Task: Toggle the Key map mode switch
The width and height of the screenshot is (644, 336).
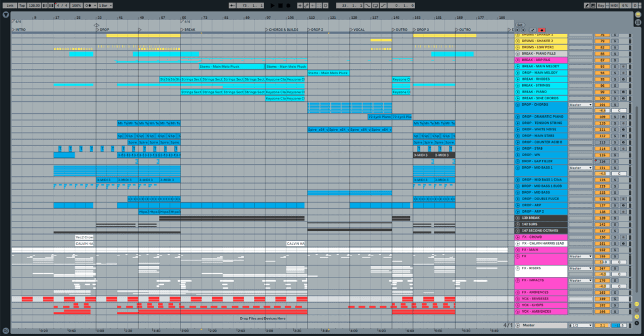Action: coord(602,5)
